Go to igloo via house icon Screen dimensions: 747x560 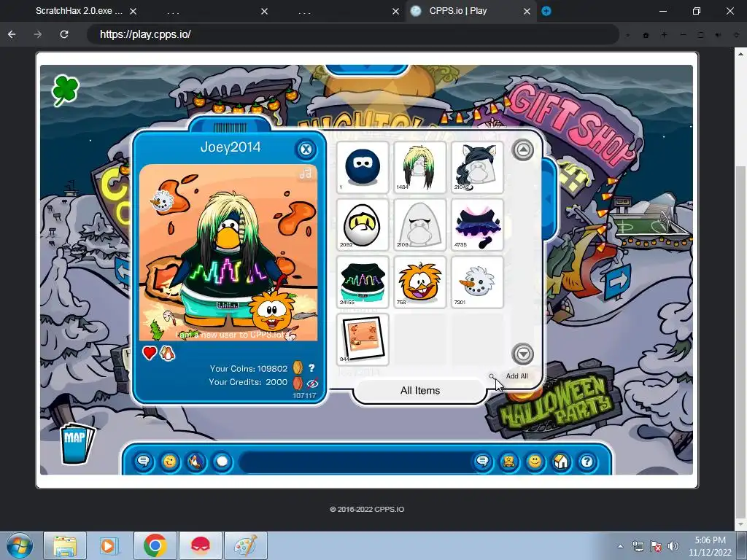(x=561, y=462)
